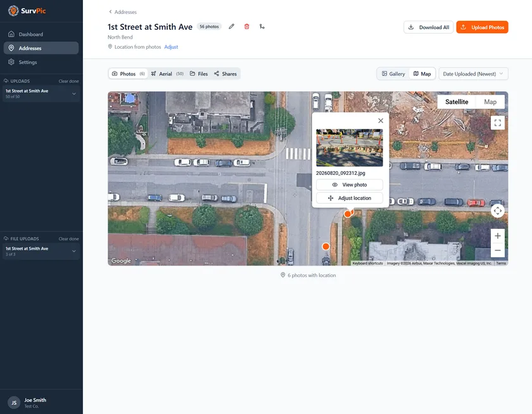The height and width of the screenshot is (414, 532).
Task: Click the 1st Street at Smith Ave title
Action: click(150, 27)
